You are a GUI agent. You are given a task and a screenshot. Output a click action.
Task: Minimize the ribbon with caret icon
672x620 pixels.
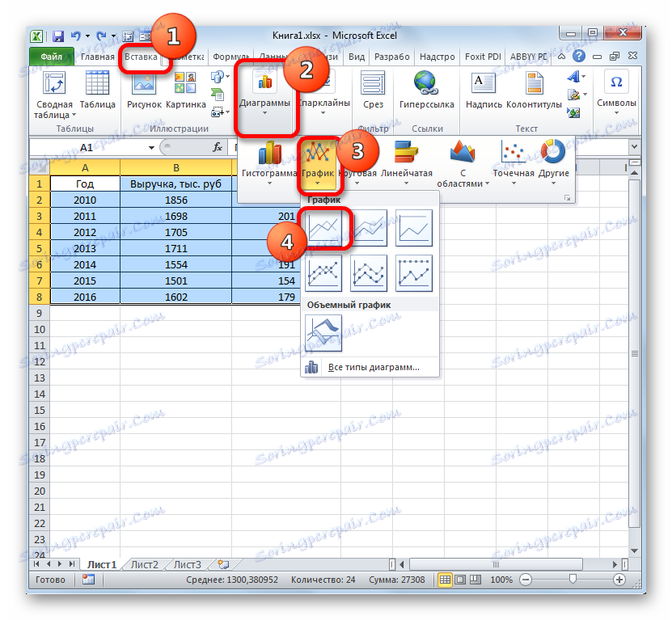coord(561,56)
